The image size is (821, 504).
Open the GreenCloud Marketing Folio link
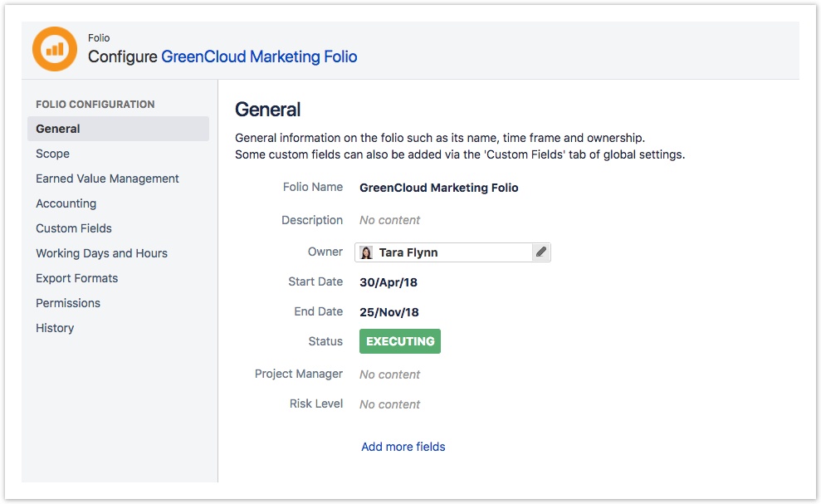pos(259,57)
